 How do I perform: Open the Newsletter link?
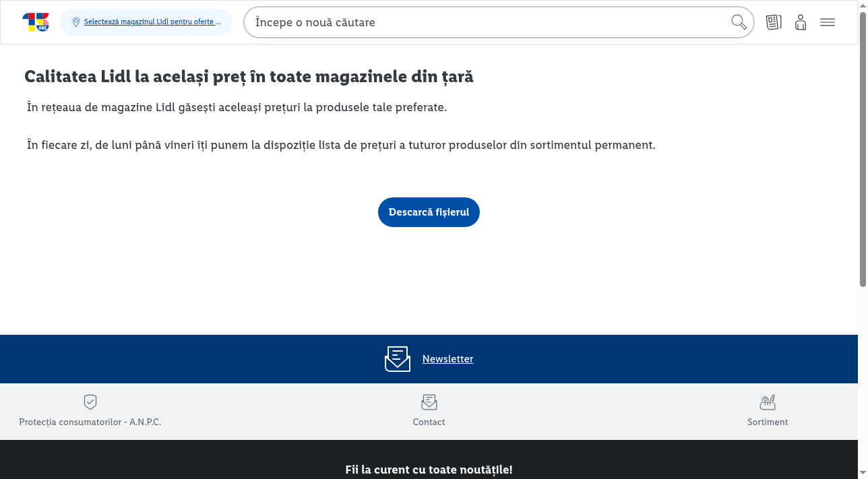click(447, 359)
